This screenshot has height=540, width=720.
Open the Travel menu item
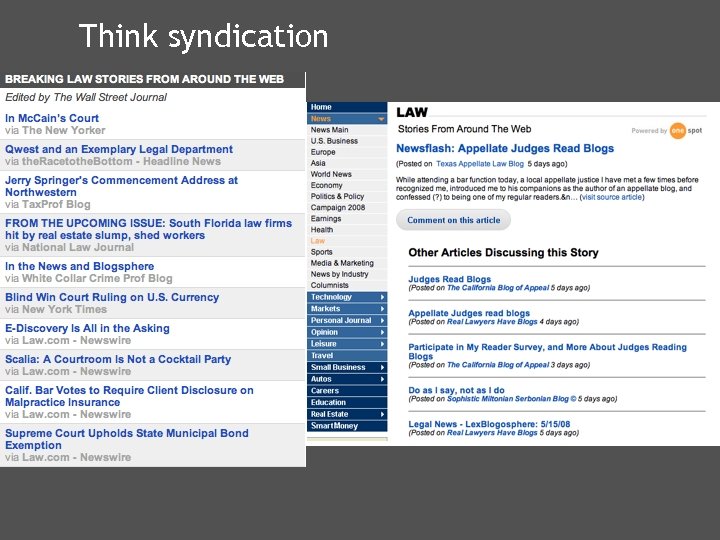pos(347,355)
